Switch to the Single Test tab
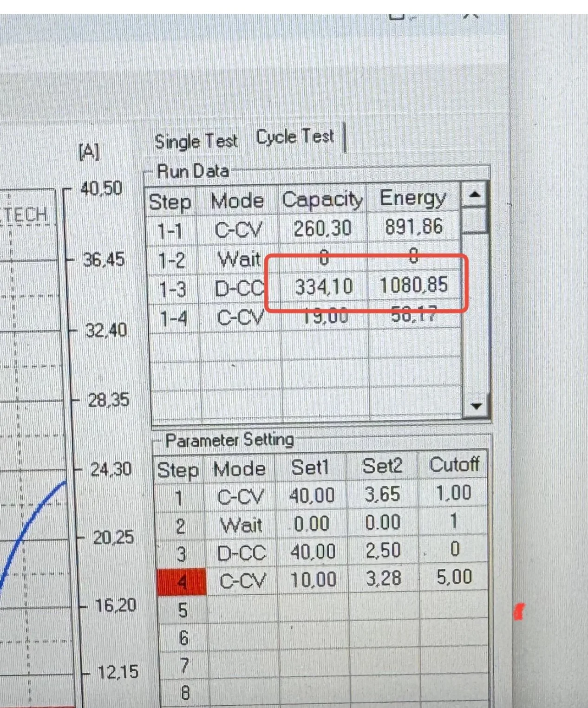The height and width of the screenshot is (708, 588). point(196,141)
